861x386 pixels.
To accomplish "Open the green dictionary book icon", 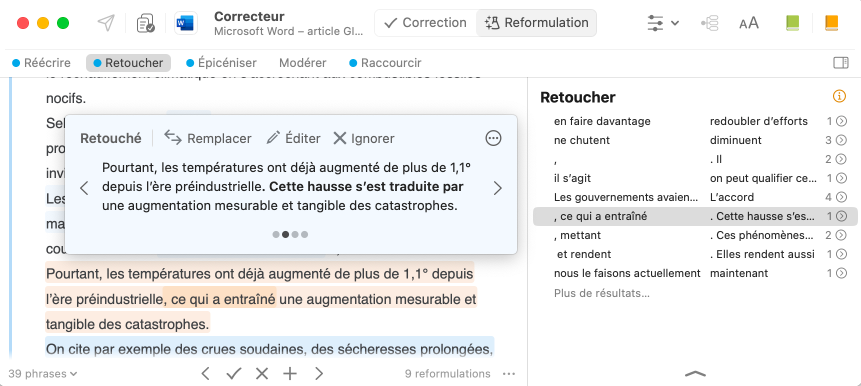I will [792, 23].
